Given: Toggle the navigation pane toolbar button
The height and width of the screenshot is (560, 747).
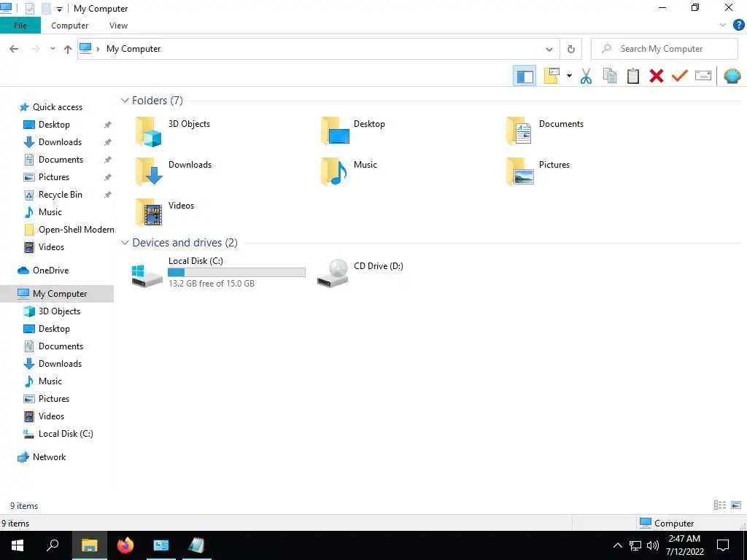Looking at the screenshot, I should (x=525, y=76).
